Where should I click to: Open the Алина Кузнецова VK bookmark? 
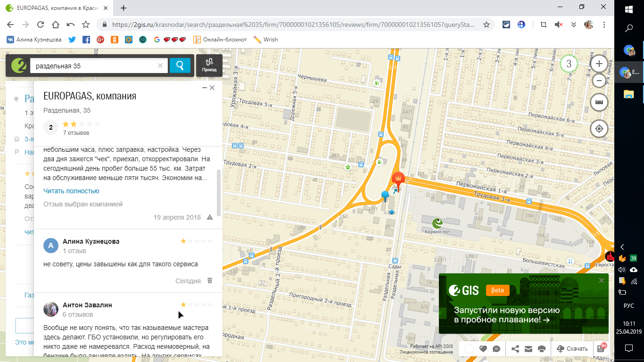pyautogui.click(x=34, y=40)
